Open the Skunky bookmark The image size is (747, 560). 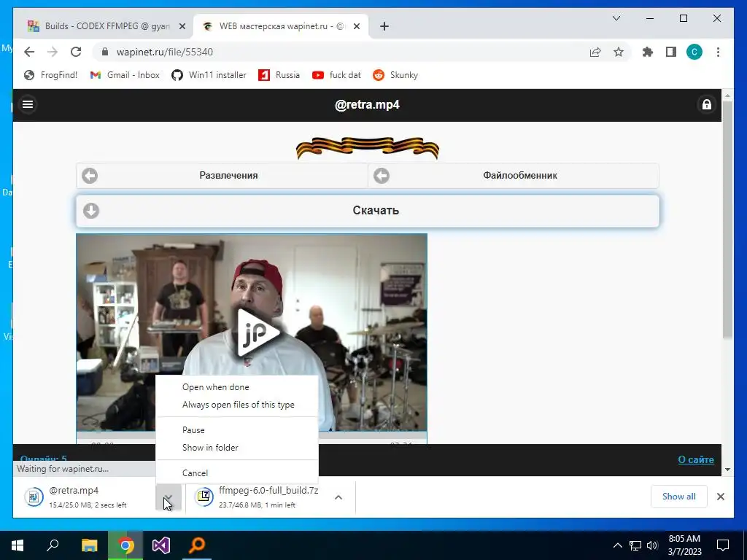pyautogui.click(x=395, y=75)
